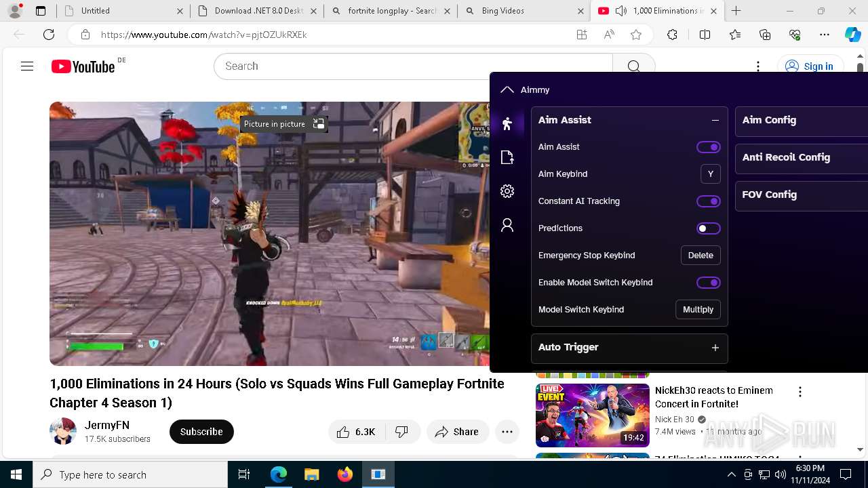Change the Emergency Stop Keybind Delete button
Viewport: 868px width, 488px height.
tap(701, 256)
